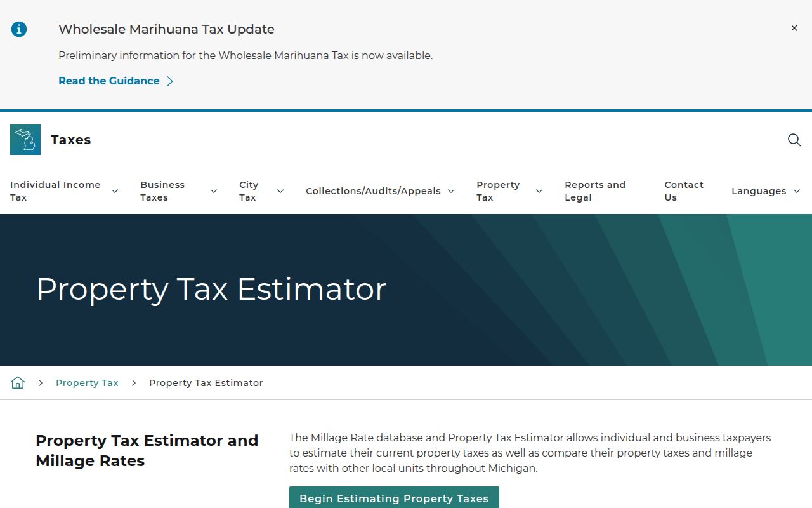
Task: Click the Millage Rate database description paragraph
Action: [x=530, y=453]
